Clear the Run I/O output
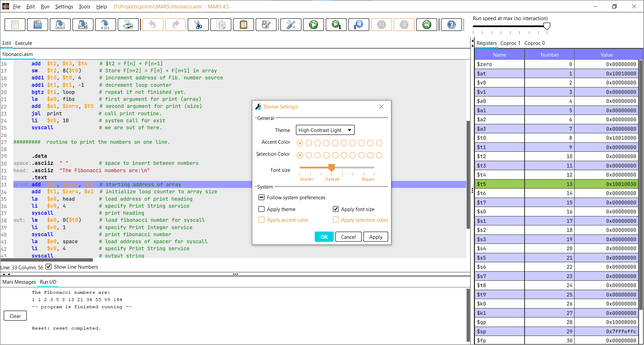 pos(15,316)
